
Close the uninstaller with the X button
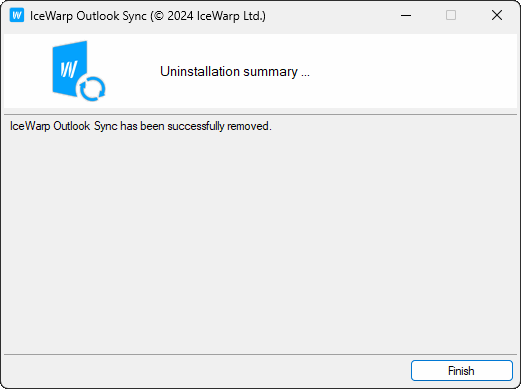point(497,15)
